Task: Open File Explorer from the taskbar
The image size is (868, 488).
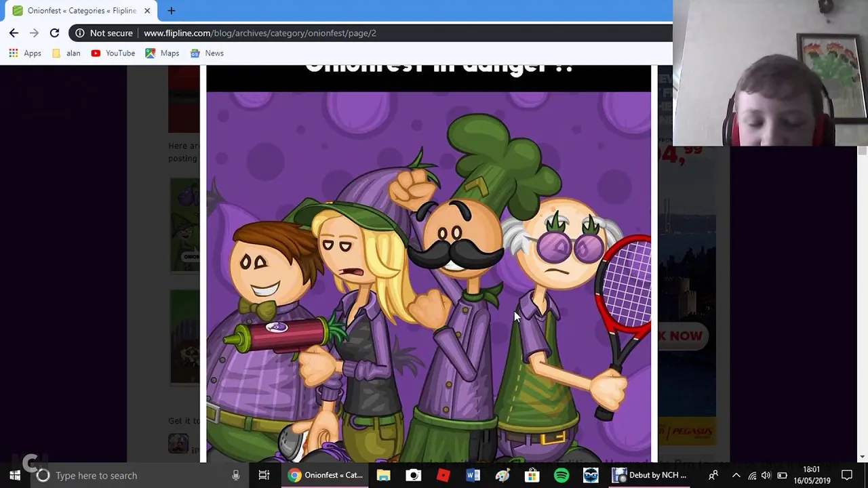Action: (383, 475)
